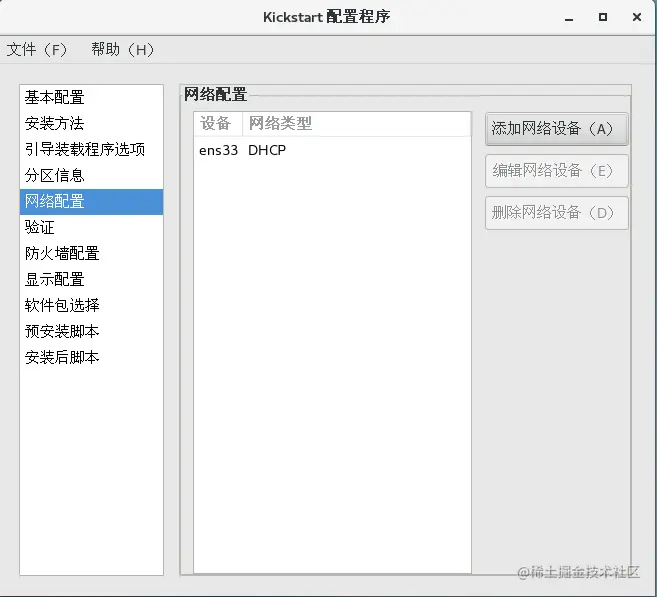Minimize the Kickstart window

[x=569, y=18]
